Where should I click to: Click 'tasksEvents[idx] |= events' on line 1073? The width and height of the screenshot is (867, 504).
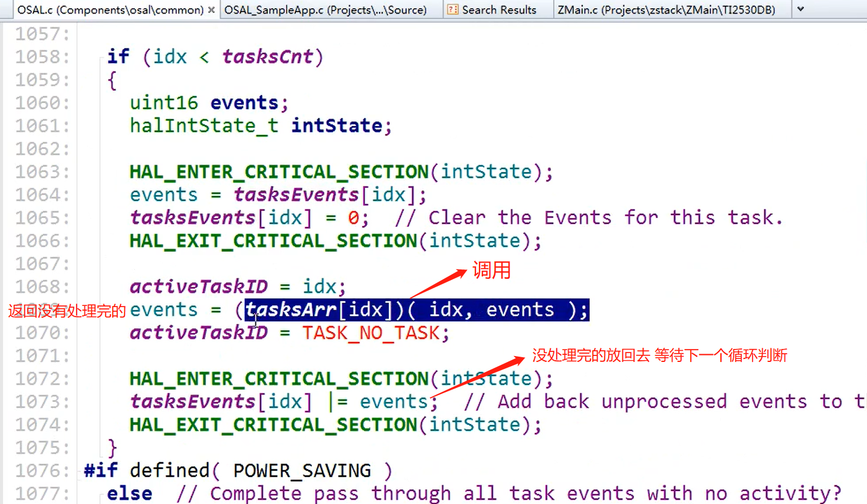coord(278,402)
